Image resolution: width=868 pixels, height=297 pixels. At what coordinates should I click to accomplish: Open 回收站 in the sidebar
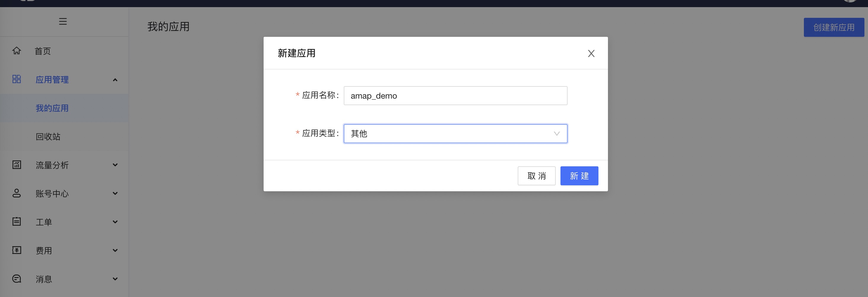[x=48, y=137]
